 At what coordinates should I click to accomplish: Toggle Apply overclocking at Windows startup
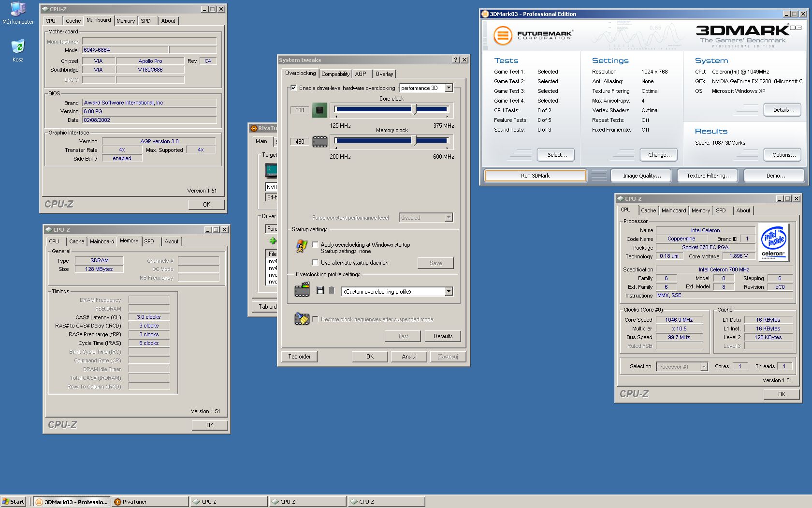coord(316,245)
